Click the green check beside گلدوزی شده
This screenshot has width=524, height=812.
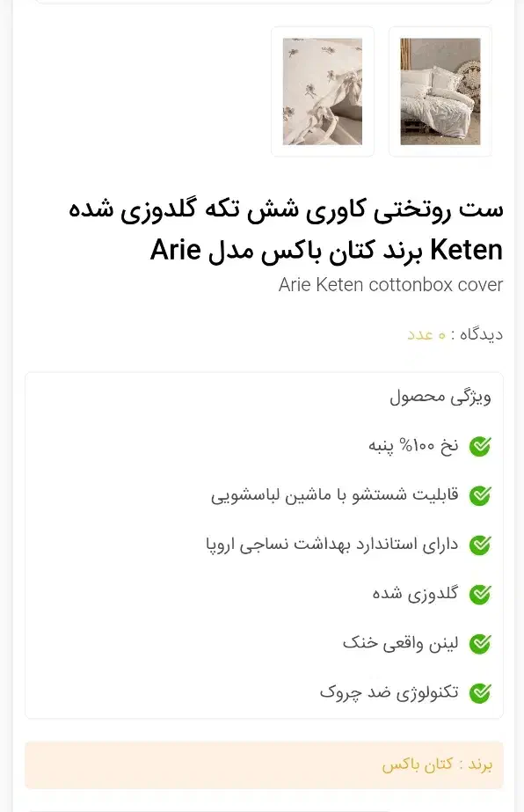[x=480, y=595]
